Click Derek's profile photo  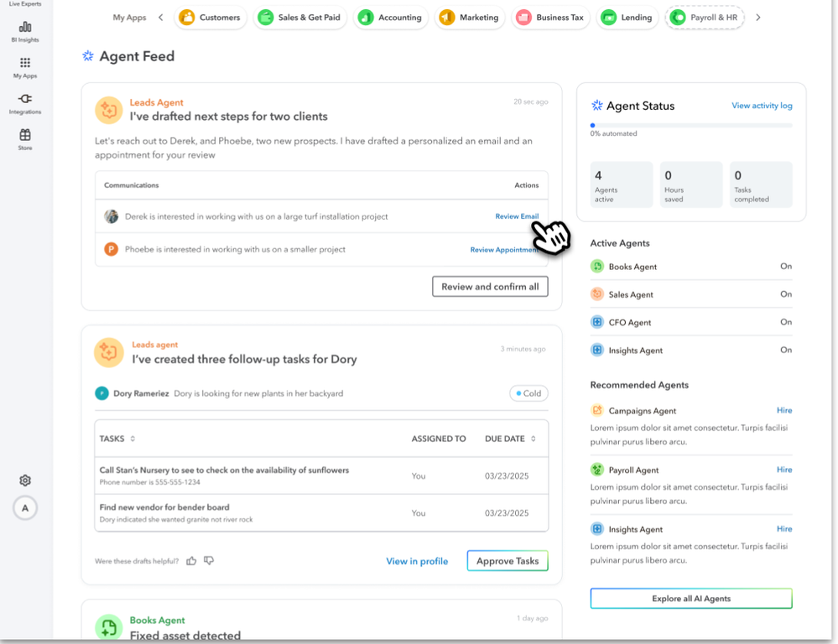[112, 216]
